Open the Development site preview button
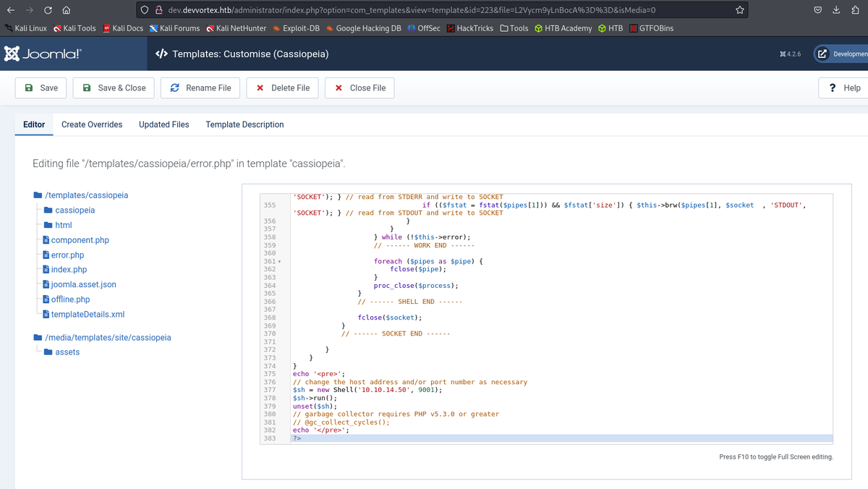The image size is (868, 489). (x=841, y=54)
